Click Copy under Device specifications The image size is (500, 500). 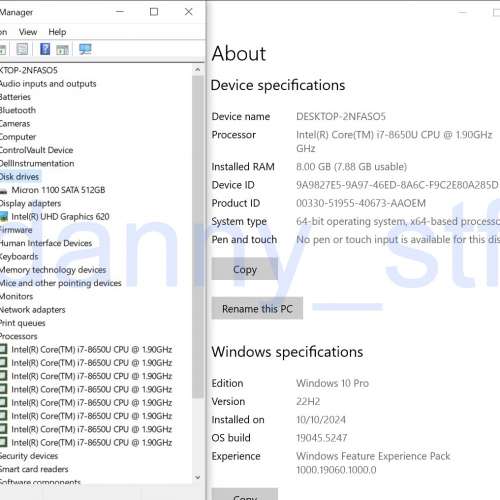(244, 269)
